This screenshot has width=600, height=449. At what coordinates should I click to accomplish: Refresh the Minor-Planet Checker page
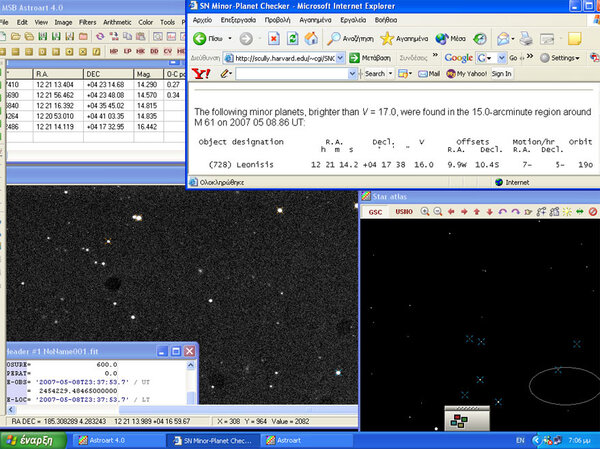[x=293, y=38]
